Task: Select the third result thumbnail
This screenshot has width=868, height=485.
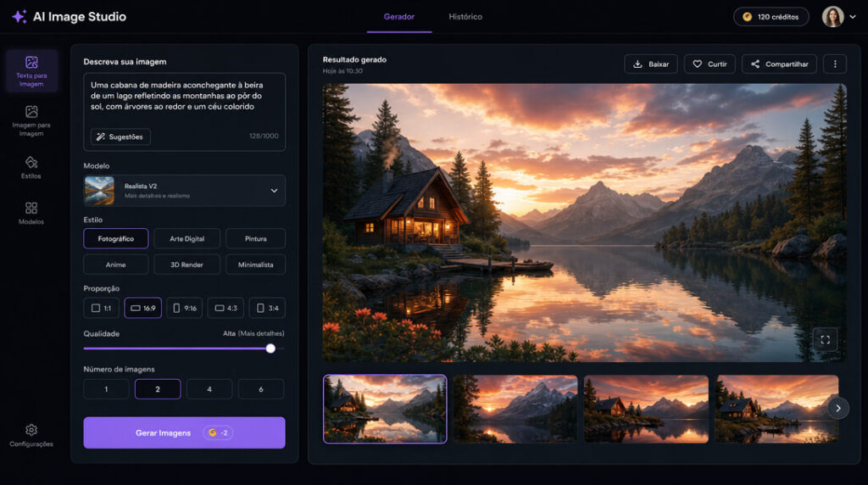Action: pos(646,409)
